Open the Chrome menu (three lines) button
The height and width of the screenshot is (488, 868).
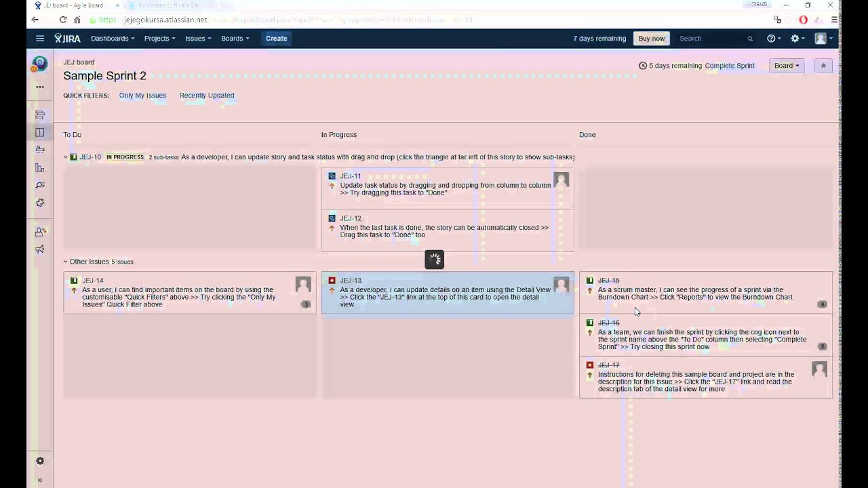click(x=834, y=20)
